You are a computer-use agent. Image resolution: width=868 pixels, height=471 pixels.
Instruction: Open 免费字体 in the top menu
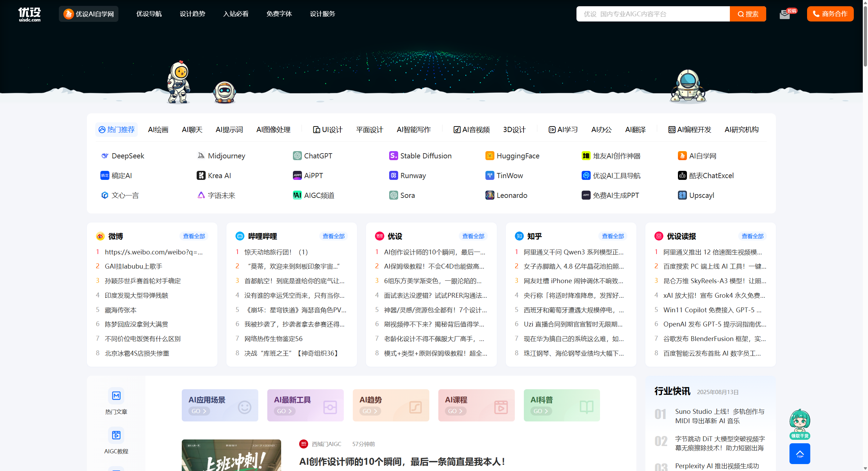[279, 14]
